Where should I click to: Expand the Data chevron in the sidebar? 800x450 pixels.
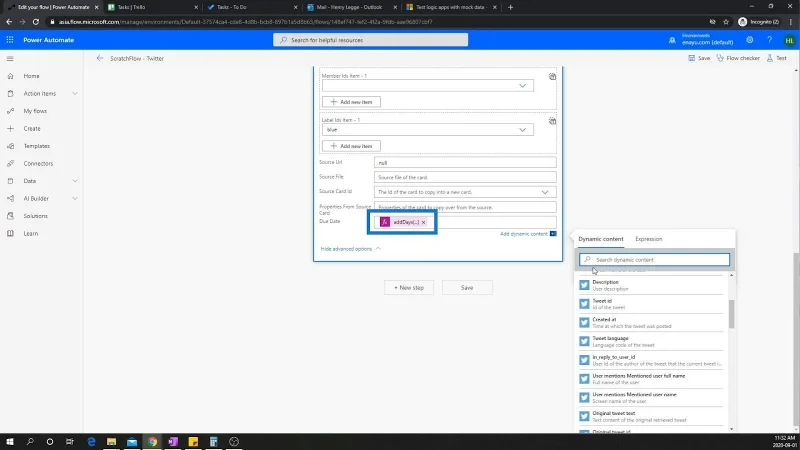[x=75, y=181]
